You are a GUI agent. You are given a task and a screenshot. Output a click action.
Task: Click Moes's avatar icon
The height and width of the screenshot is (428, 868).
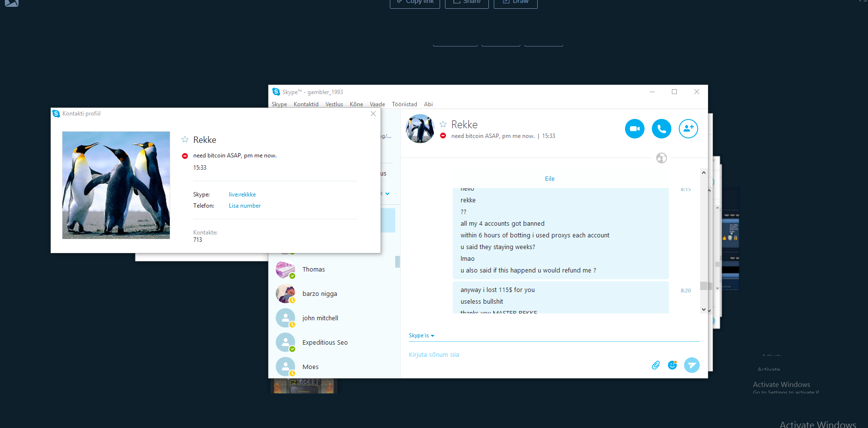(x=285, y=367)
